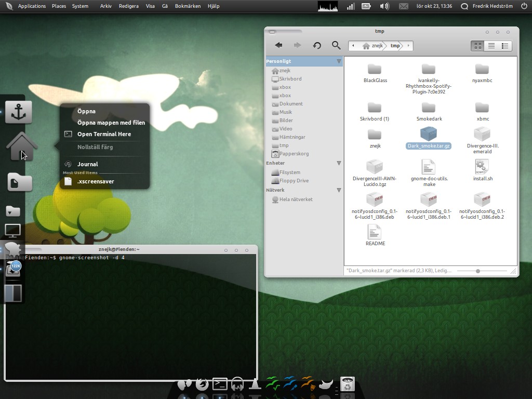Click the workspace switcher icon in left dock
532x399 pixels.
[x=13, y=293]
